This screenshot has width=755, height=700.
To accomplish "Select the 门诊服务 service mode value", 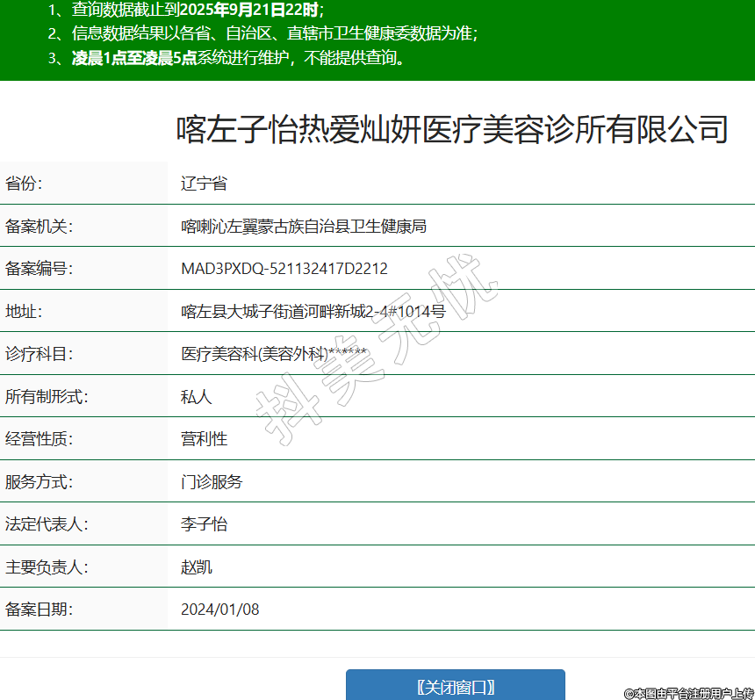I will click(212, 482).
